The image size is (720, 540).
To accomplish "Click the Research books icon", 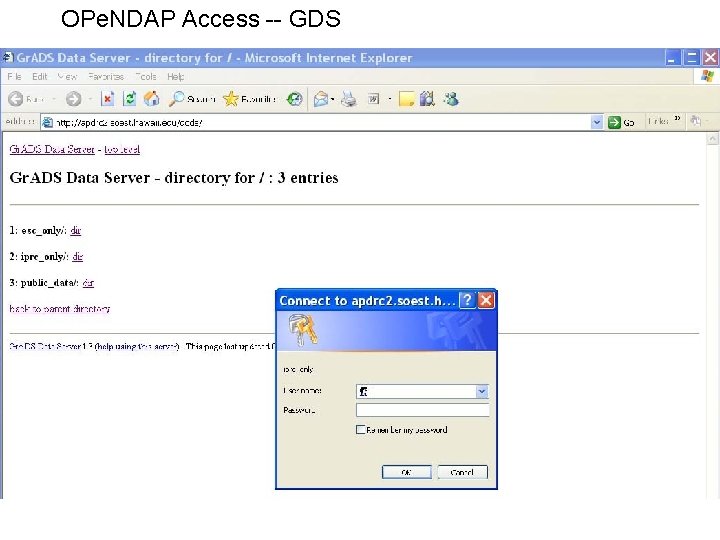I will tap(427, 98).
